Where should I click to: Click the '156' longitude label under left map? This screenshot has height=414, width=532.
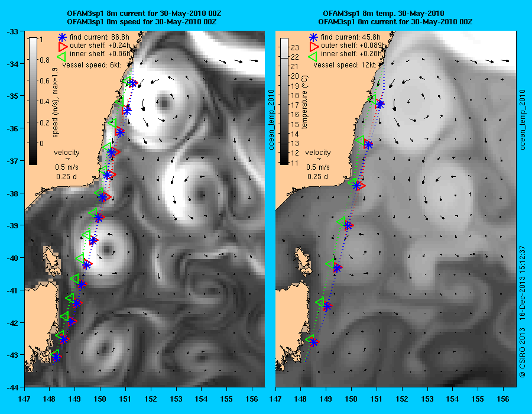coord(252,399)
